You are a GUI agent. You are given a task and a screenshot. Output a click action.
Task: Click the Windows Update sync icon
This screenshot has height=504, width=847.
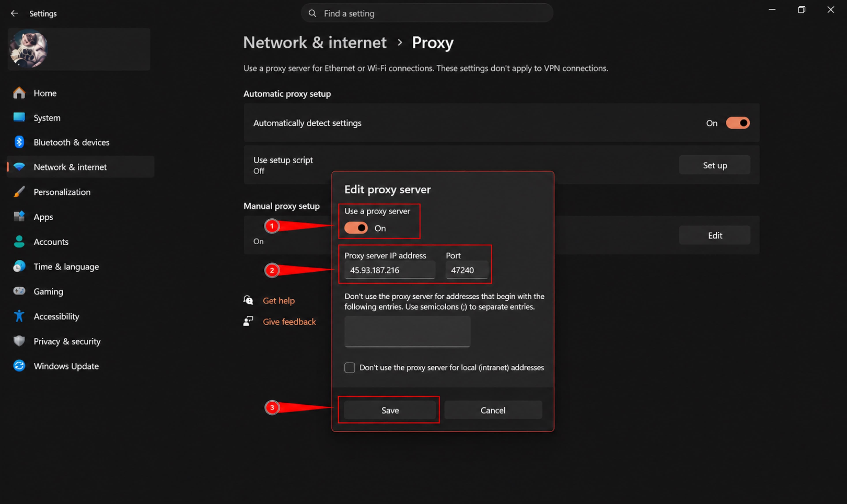point(19,366)
